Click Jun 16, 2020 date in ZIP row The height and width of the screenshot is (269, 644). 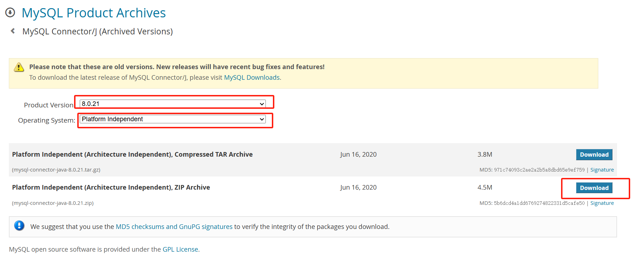tap(358, 187)
